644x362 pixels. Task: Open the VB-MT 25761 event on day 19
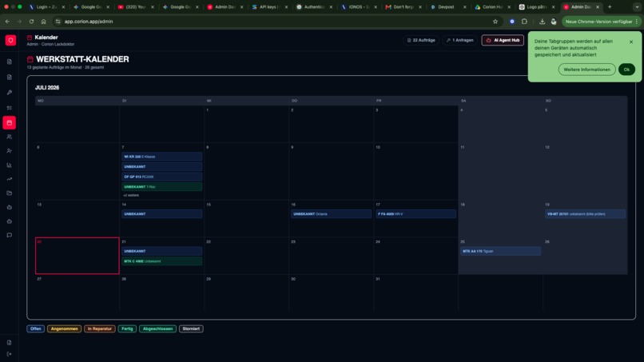(585, 214)
